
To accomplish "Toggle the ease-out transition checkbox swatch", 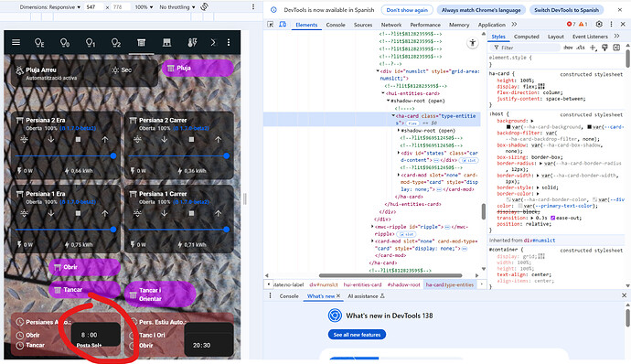I will (553, 218).
